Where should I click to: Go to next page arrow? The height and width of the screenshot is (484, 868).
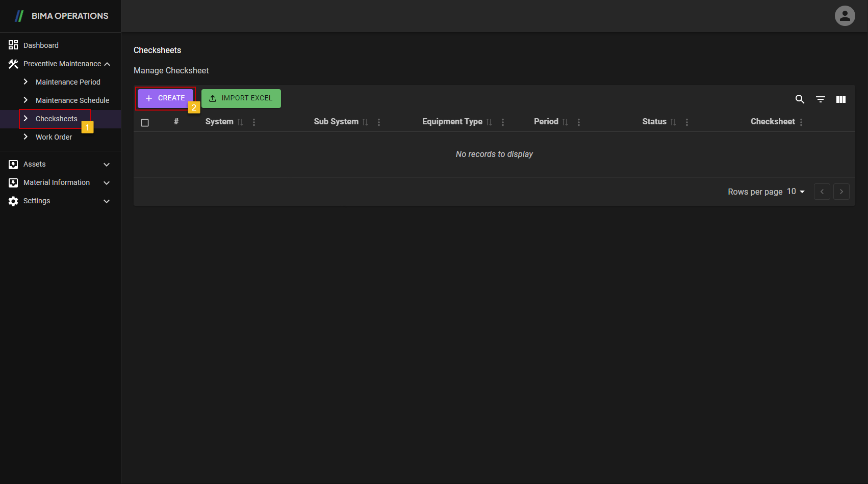(841, 192)
